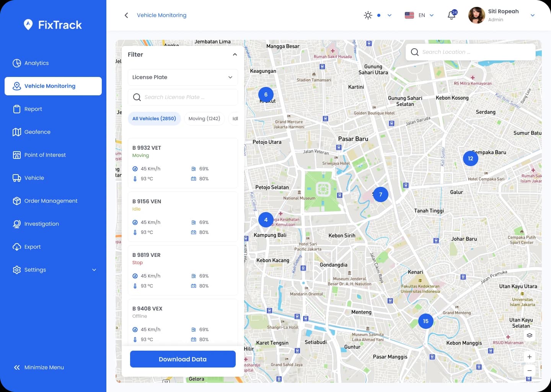Screen dimensions: 551x392
Task: Click the Order Management box icon
Action: pyautogui.click(x=17, y=201)
